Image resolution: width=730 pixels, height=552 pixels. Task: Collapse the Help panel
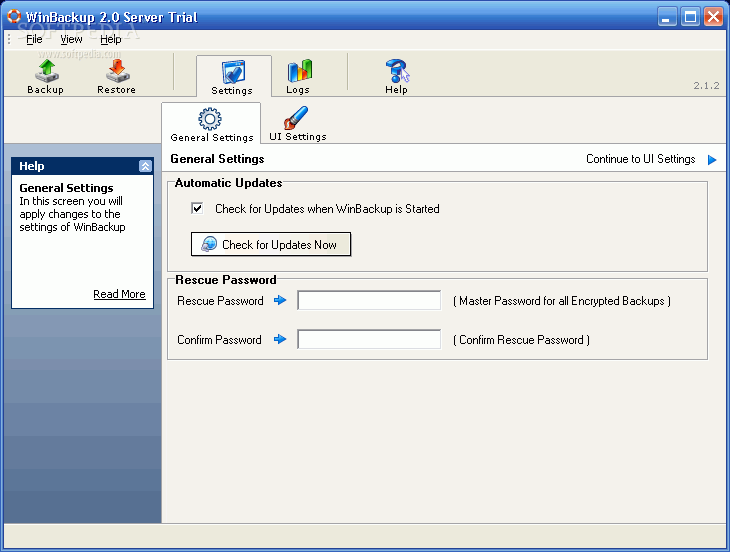point(145,166)
